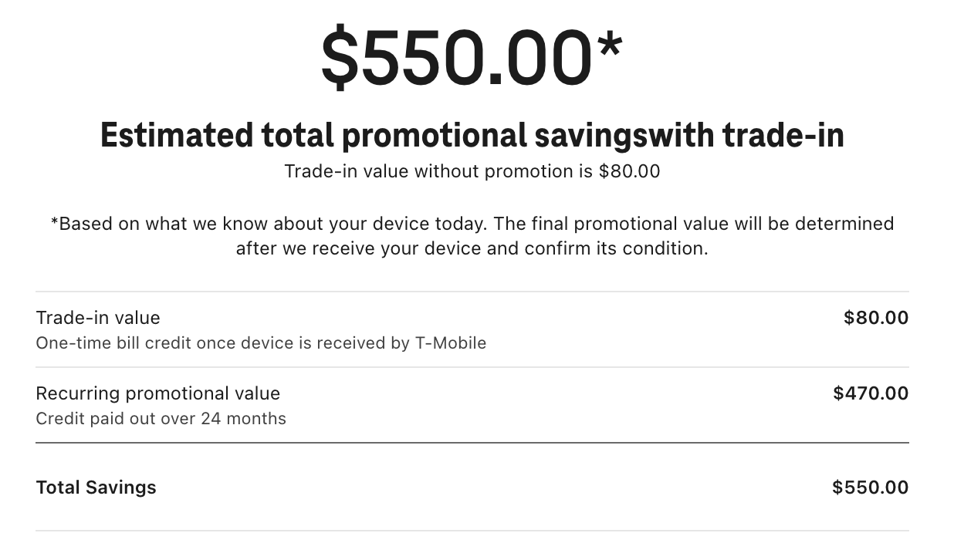
Task: Click the $470.00 recurring amount
Action: 871,393
